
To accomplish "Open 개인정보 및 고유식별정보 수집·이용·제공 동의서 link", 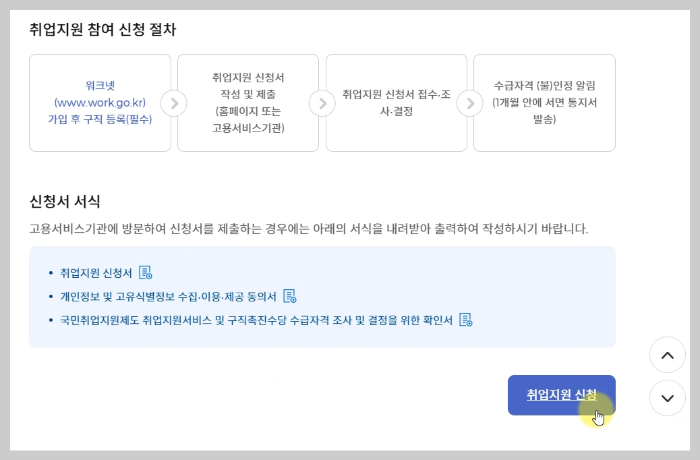I will click(x=168, y=297).
